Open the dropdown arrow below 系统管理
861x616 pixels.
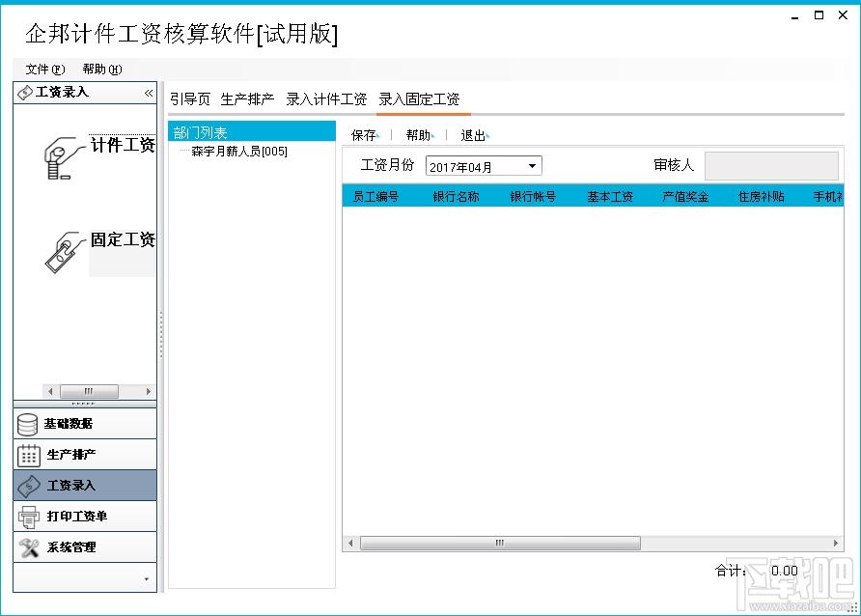pos(148,577)
